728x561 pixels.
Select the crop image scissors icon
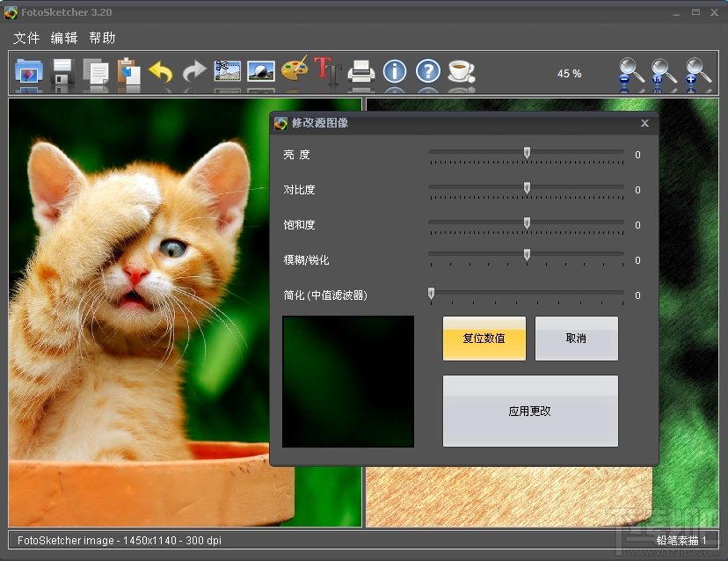(228, 71)
